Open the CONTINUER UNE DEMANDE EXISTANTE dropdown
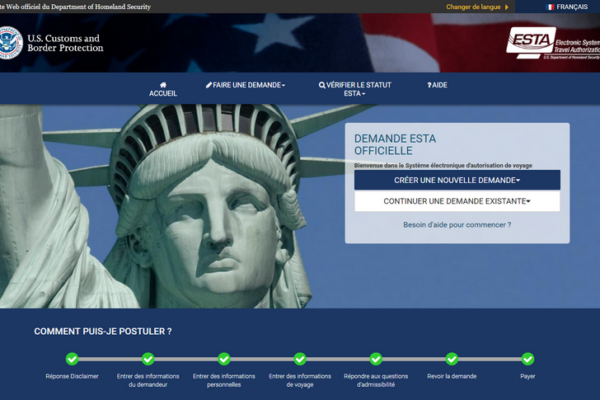 point(457,201)
